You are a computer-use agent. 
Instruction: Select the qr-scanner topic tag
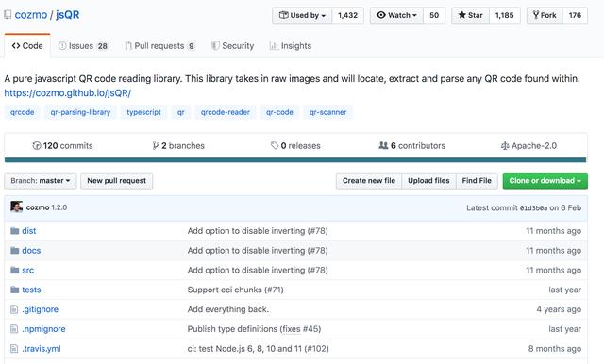(327, 112)
